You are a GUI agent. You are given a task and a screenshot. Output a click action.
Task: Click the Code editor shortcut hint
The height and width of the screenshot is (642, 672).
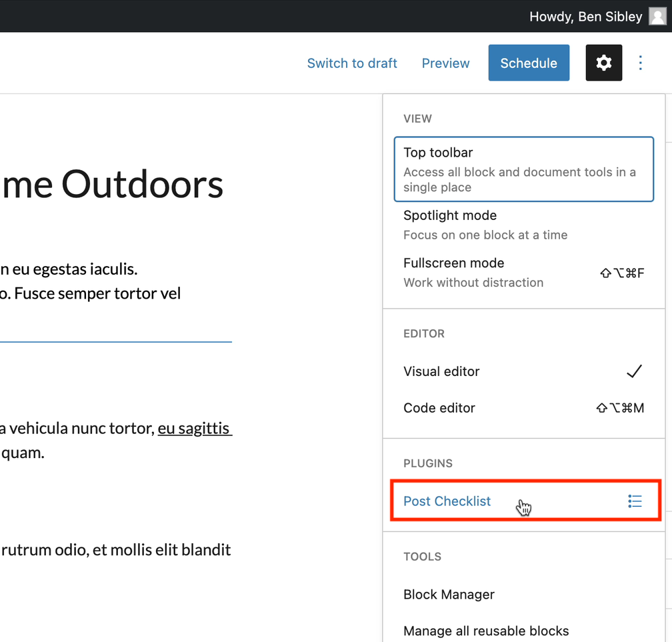[x=620, y=408]
